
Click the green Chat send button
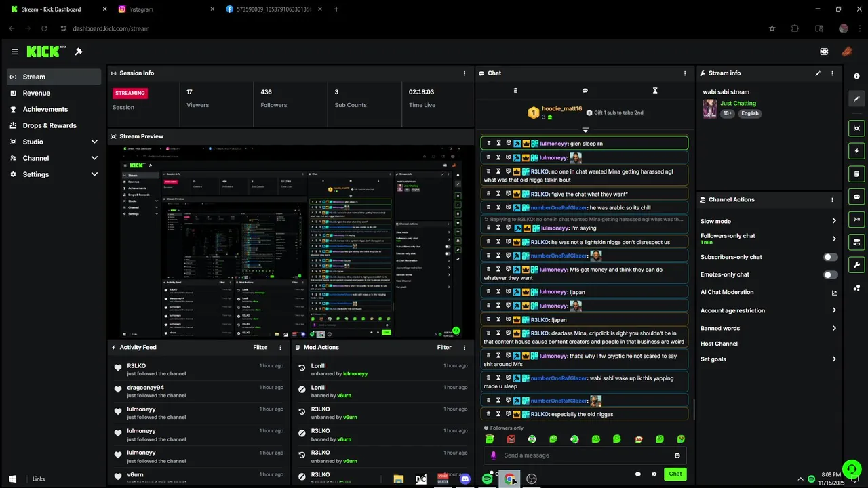coord(675,474)
